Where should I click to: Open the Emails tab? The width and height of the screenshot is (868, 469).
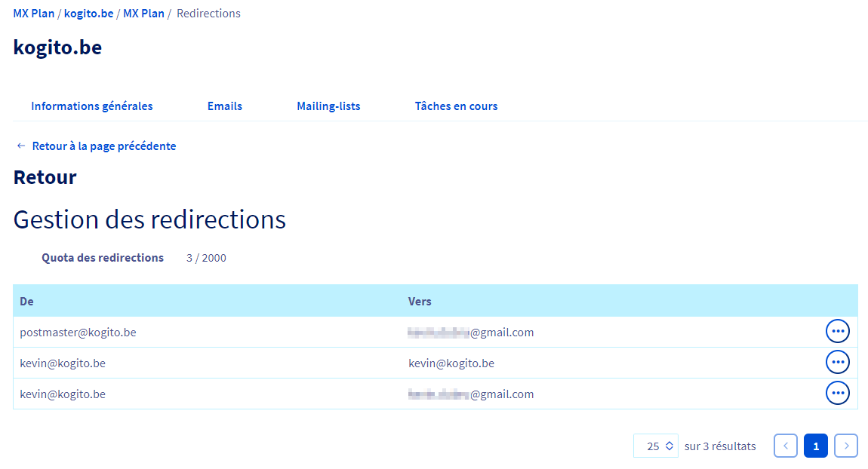point(225,106)
